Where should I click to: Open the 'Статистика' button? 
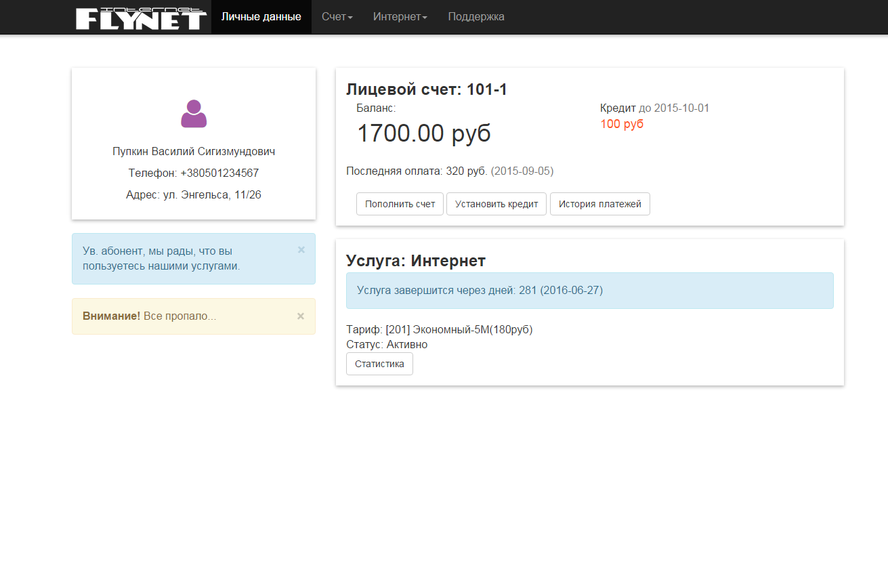[x=379, y=364]
